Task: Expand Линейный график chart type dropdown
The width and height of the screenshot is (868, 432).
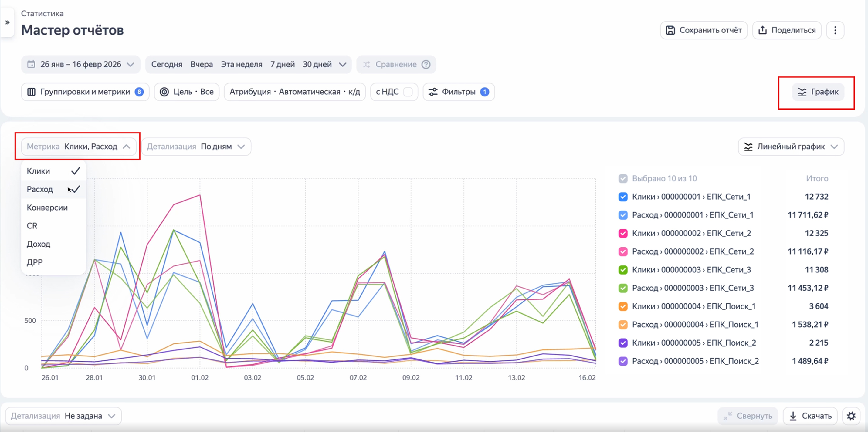Action: [791, 147]
